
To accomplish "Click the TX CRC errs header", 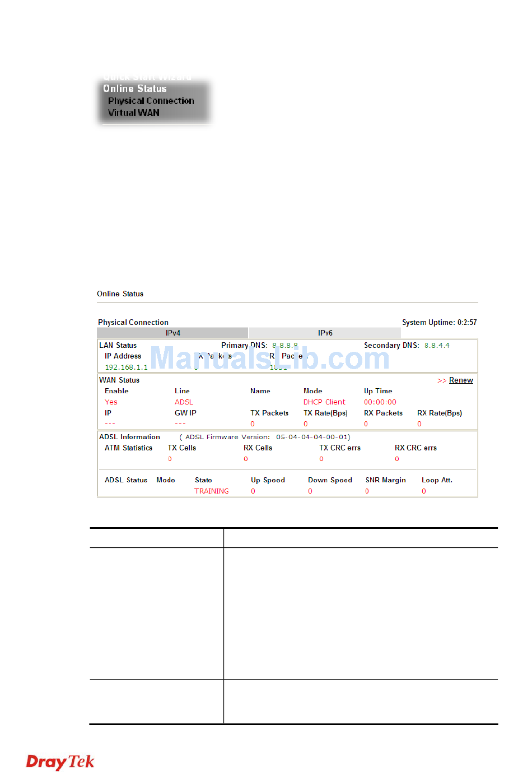I will [340, 448].
